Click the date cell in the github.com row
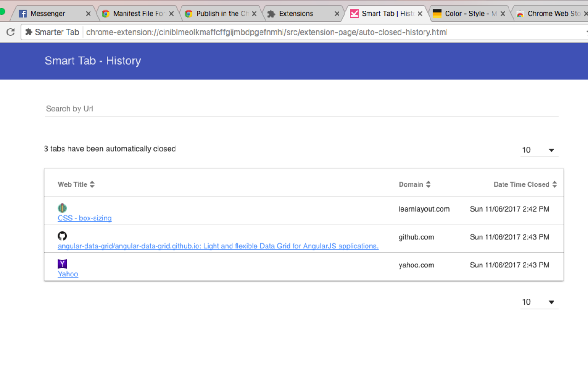This screenshot has width=588, height=368. (509, 237)
